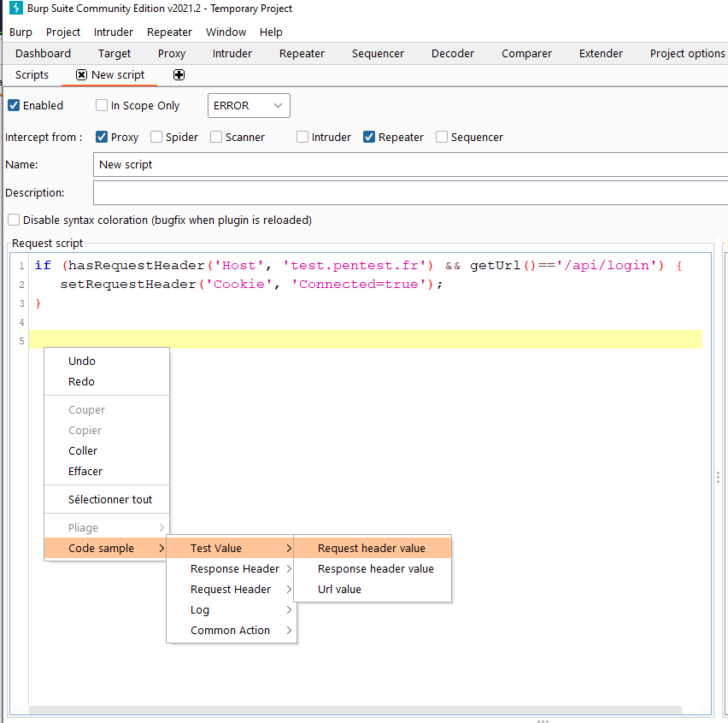The image size is (728, 723).
Task: Insert Url value sample
Action: tap(373, 589)
